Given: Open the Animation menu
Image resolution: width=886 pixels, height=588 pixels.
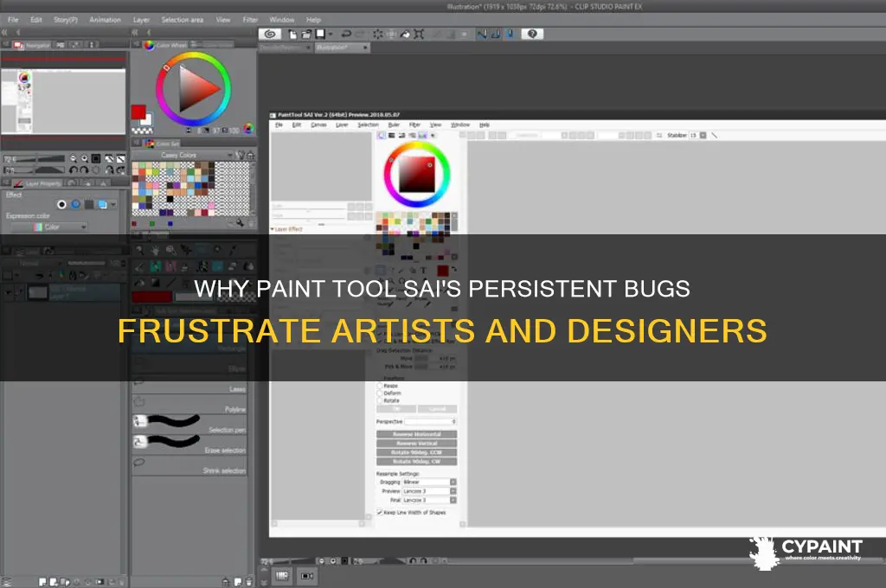Looking at the screenshot, I should coord(105,19).
